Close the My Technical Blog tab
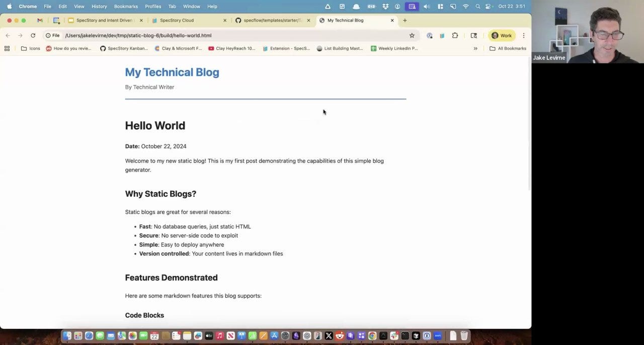The width and height of the screenshot is (644, 345). point(392,20)
